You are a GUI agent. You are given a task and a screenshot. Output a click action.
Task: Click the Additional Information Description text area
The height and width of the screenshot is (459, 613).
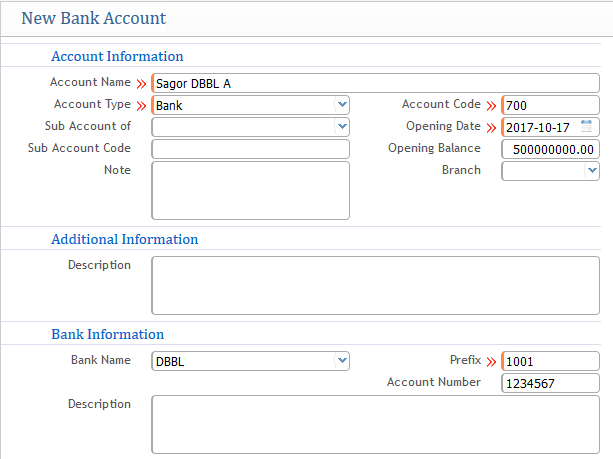point(375,285)
